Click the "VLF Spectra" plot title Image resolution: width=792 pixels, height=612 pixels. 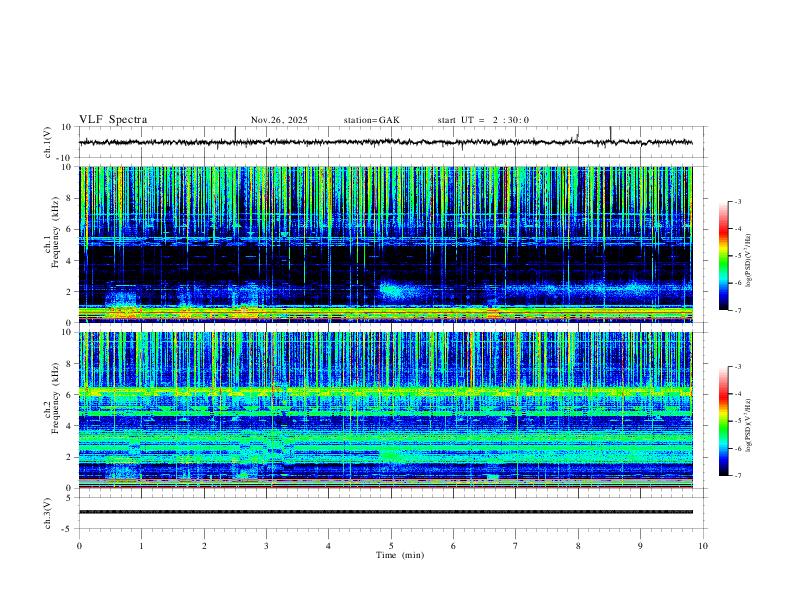tap(113, 120)
